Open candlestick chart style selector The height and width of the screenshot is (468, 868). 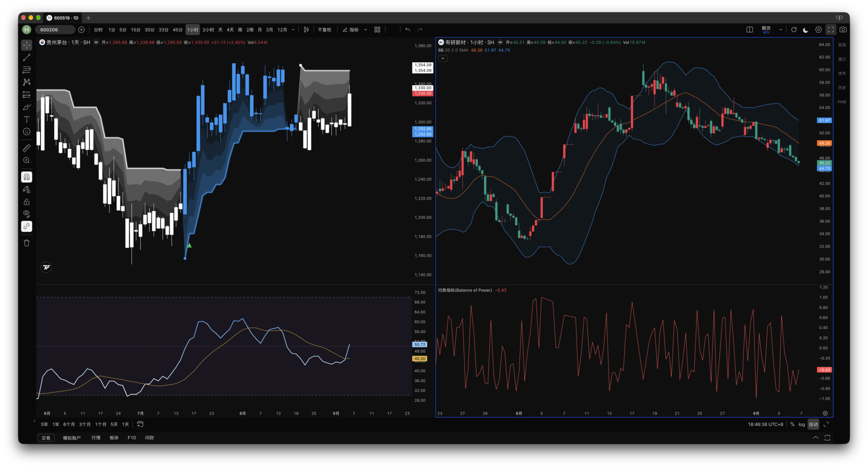(x=306, y=30)
